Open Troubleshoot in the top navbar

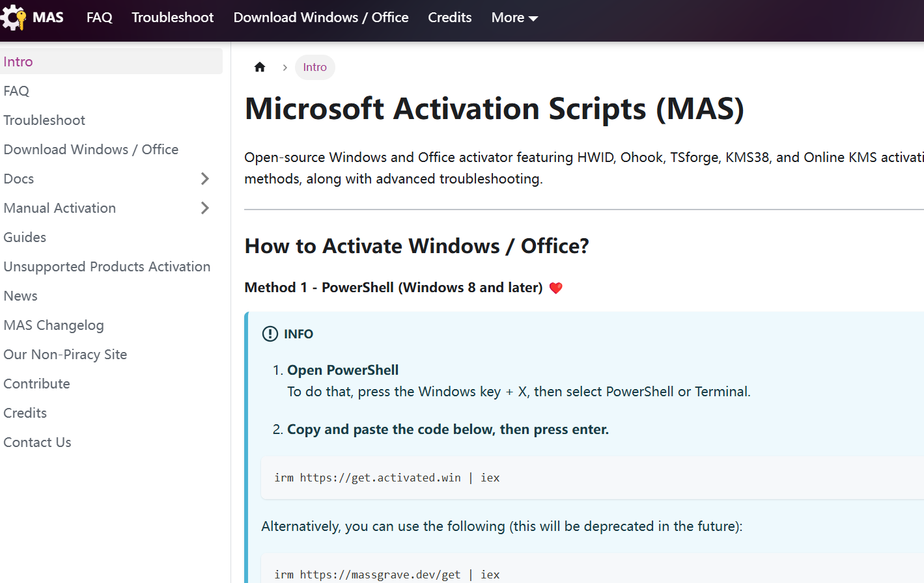tap(173, 18)
